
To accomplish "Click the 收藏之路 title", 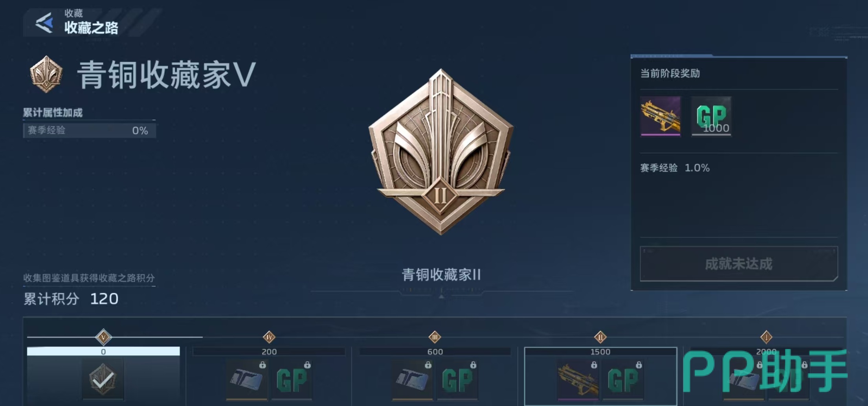I will tap(91, 28).
